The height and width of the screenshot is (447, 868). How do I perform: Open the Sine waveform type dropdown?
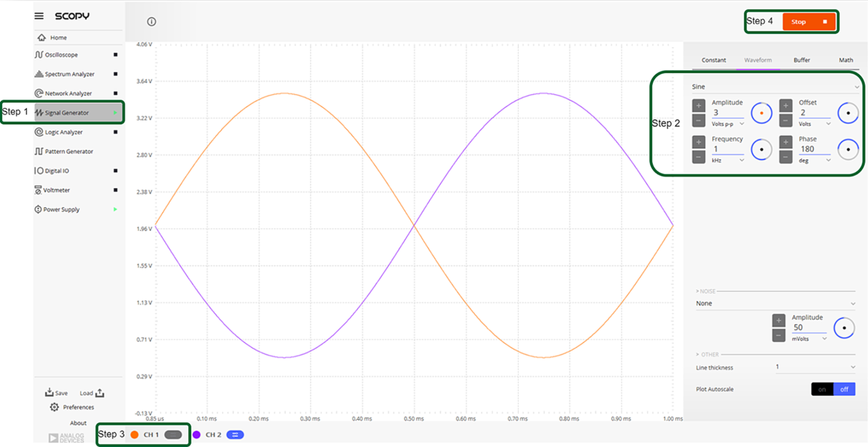coord(775,87)
